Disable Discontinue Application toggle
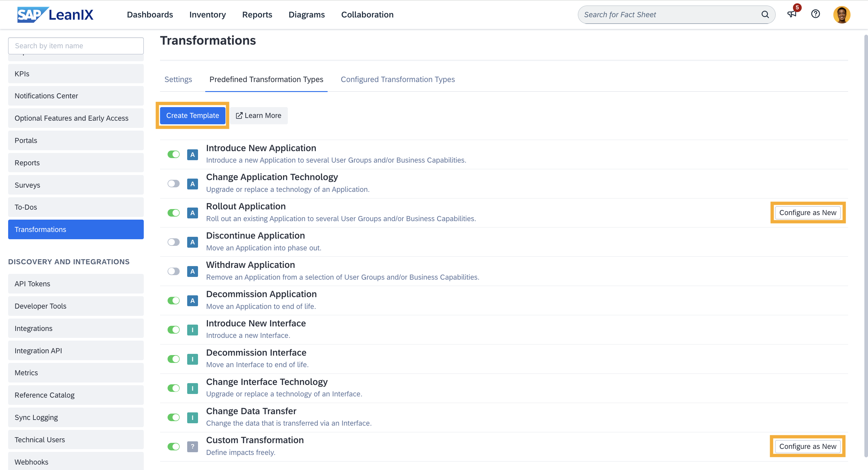The image size is (868, 470). 173,241
